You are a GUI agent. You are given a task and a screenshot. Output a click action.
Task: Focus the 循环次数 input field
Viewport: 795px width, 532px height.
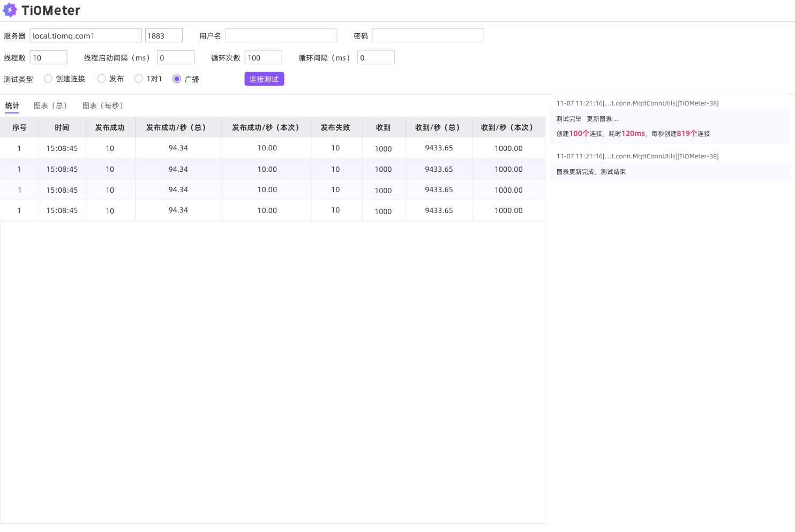pyautogui.click(x=263, y=58)
